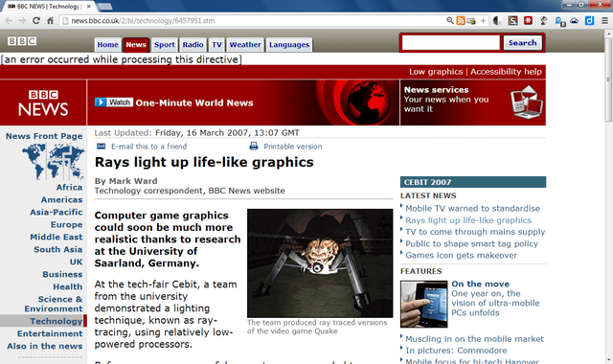Open the Middle East section
The height and width of the screenshot is (364, 613).
[57, 237]
